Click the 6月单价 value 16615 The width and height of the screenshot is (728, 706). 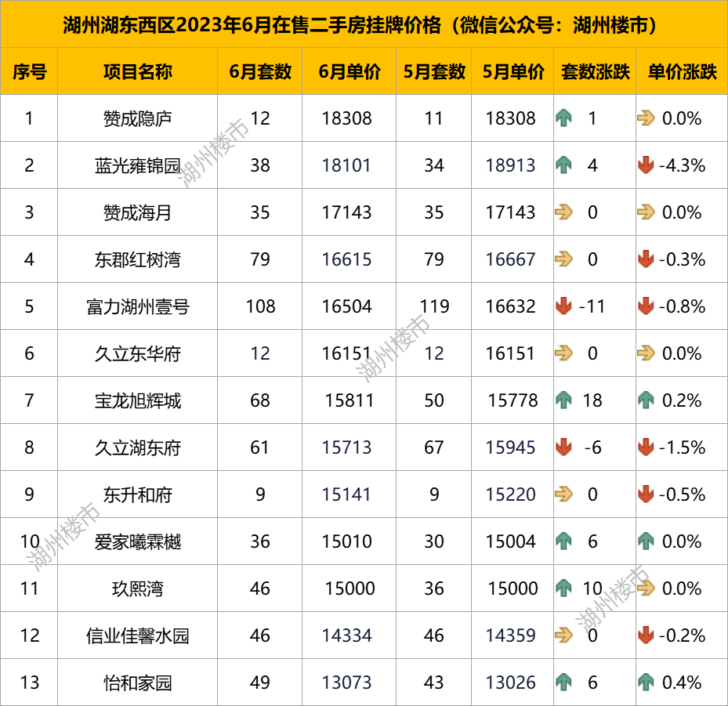[x=347, y=259]
